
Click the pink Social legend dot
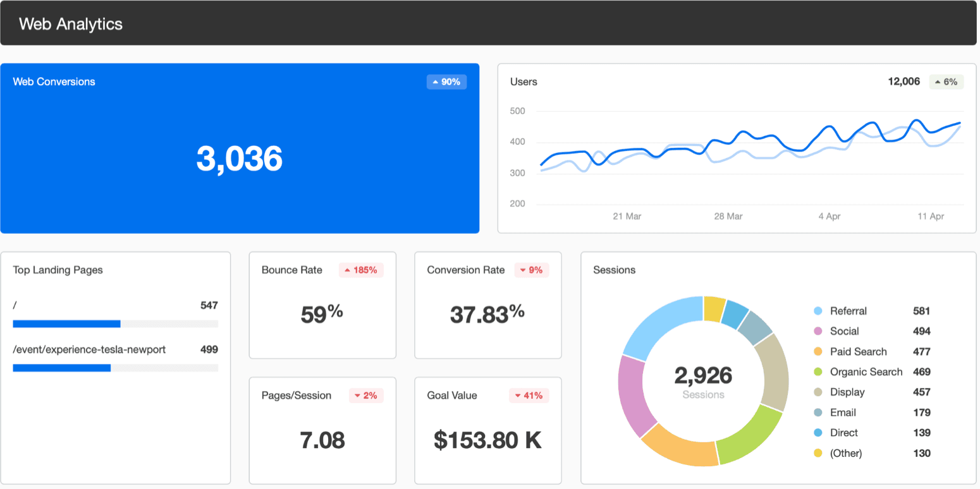tap(817, 331)
